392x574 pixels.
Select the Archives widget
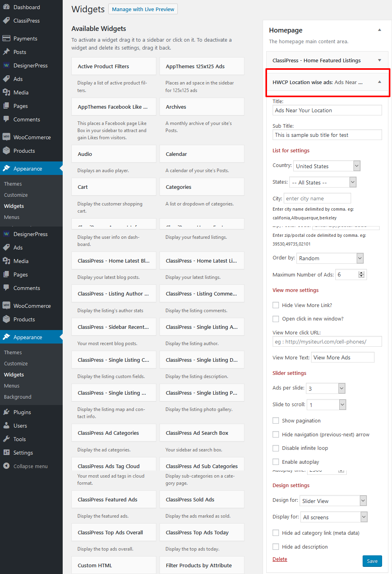pyautogui.click(x=202, y=107)
